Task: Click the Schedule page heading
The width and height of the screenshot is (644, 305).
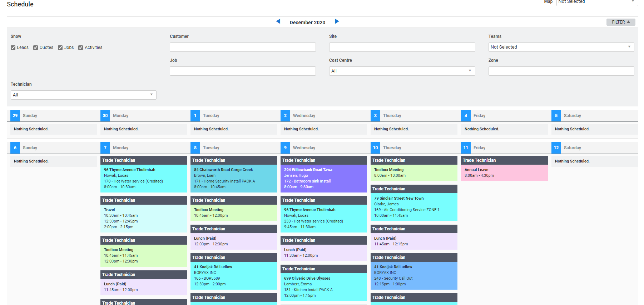Action: point(20,4)
